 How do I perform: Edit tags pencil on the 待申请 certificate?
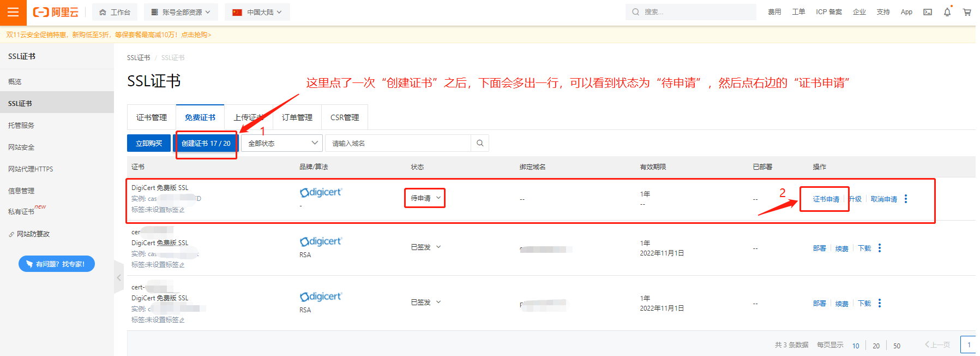[x=182, y=210]
